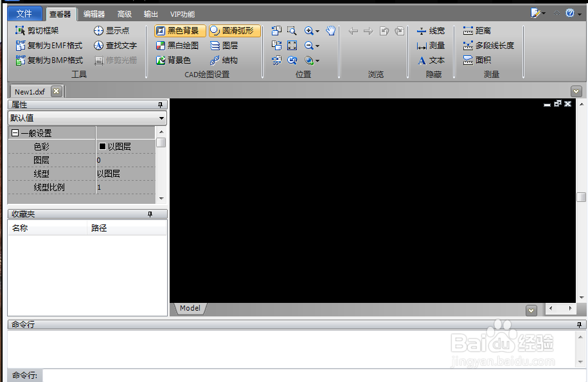Select the 距离 distance measure tool
Image resolution: width=588 pixels, height=382 pixels.
pos(477,31)
